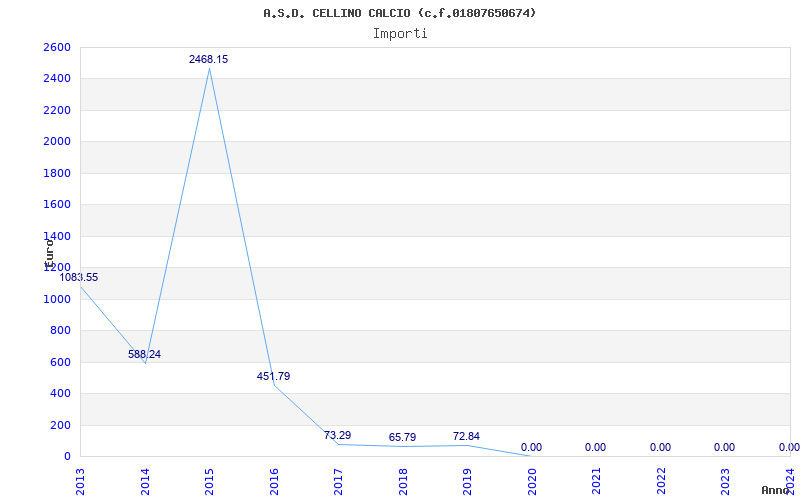This screenshot has height=500, width=800.
Task: Click the 2015 x-axis year label
Action: coord(209,482)
